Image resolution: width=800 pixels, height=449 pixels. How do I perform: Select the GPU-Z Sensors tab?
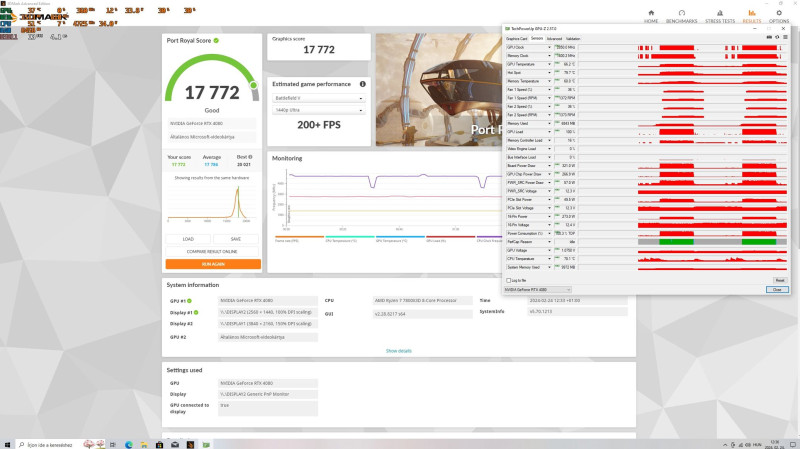537,39
